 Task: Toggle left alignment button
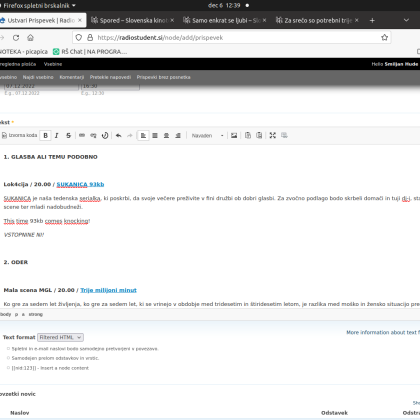coord(143,135)
